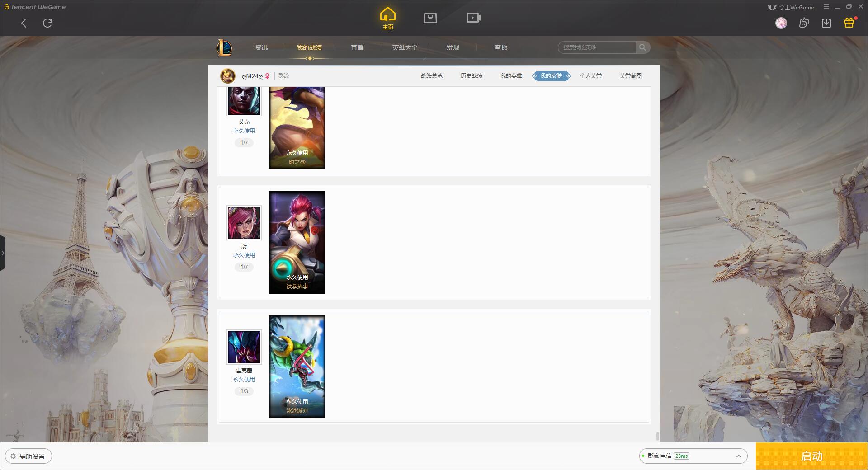Click the 1/7 skin count under 蔚
This screenshot has width=868, height=470.
tap(244, 267)
